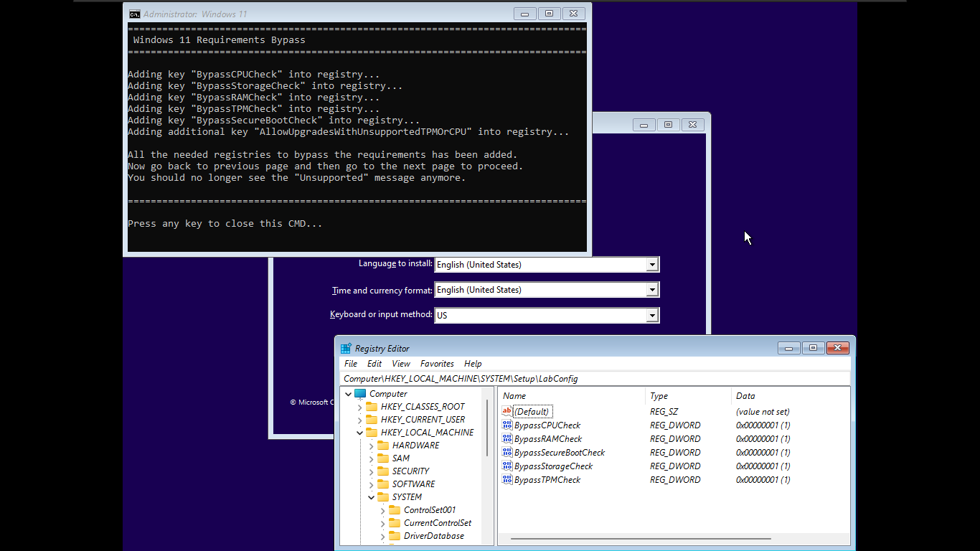Click the "(value not set)" data cell
980x551 pixels.
tap(763, 411)
